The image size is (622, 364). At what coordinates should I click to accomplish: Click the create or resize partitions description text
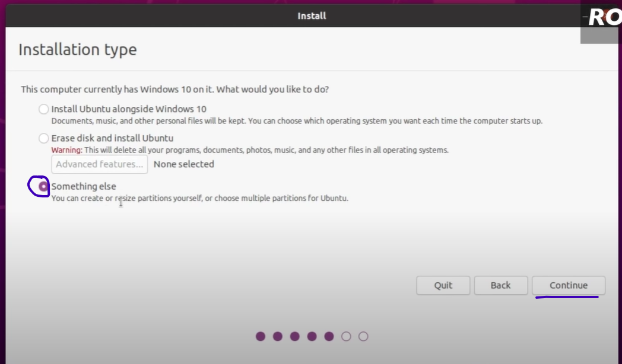point(199,199)
